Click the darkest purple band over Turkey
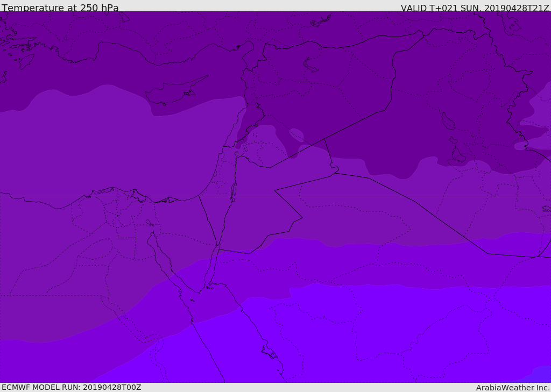The image size is (551, 392). tap(176, 32)
